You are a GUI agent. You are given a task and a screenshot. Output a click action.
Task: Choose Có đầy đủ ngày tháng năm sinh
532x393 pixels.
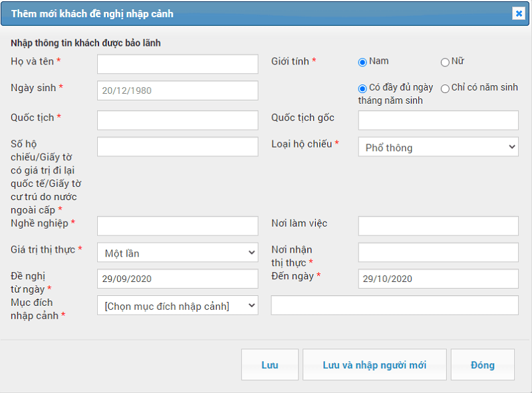[x=362, y=88]
